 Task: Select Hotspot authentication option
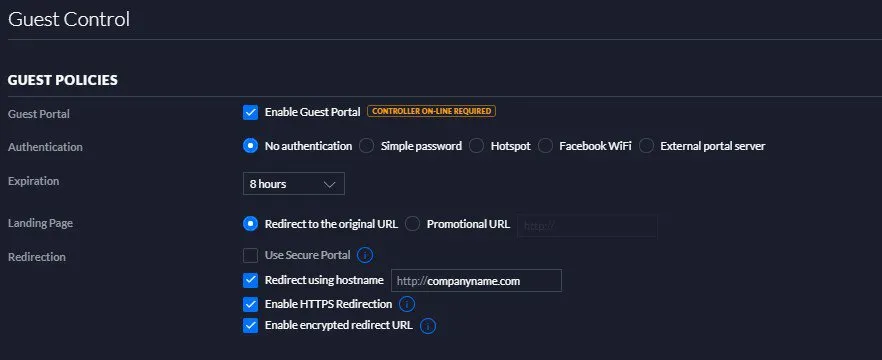coord(476,146)
